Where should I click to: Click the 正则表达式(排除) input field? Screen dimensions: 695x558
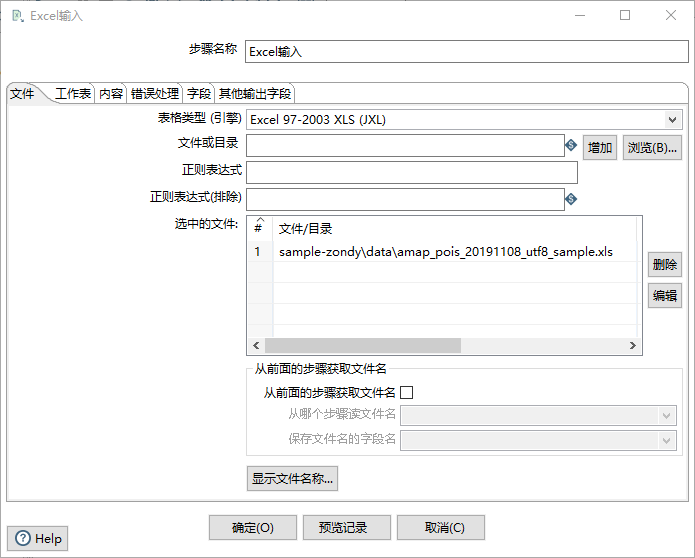[405, 199]
